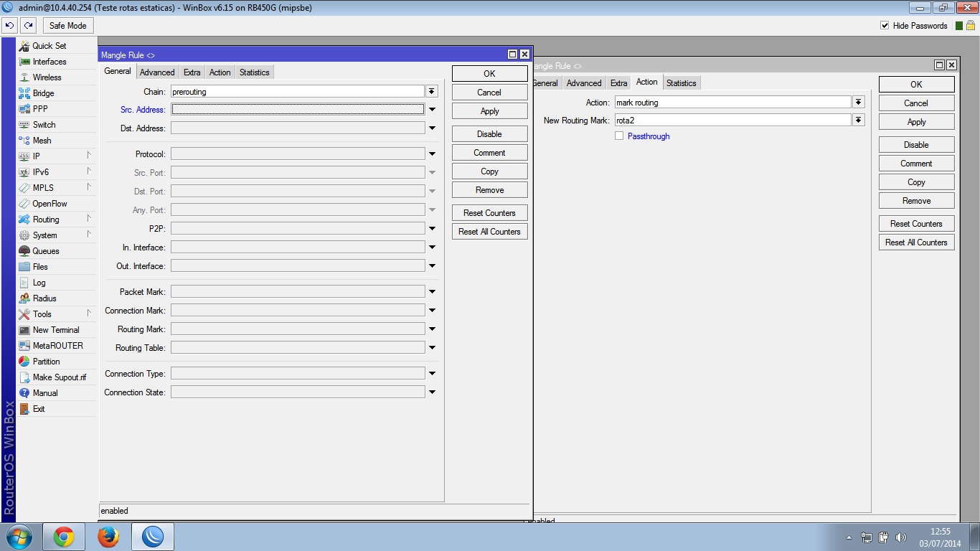Image resolution: width=980 pixels, height=551 pixels.
Task: Open the Switch settings
Action: (44, 125)
